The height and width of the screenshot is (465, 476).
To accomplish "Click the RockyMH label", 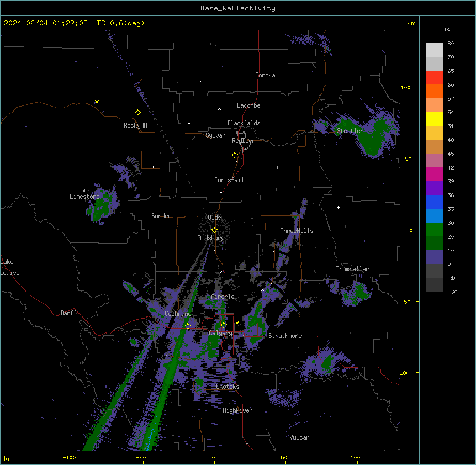I will (x=135, y=125).
